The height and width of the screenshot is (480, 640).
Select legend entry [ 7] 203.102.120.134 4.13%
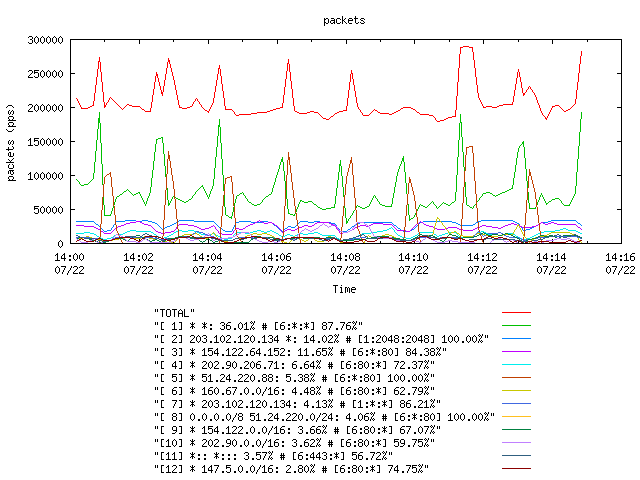coord(297,404)
